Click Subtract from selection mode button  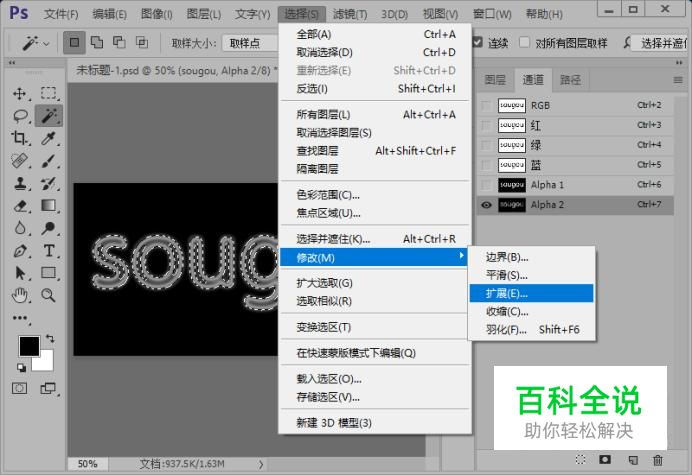click(119, 43)
